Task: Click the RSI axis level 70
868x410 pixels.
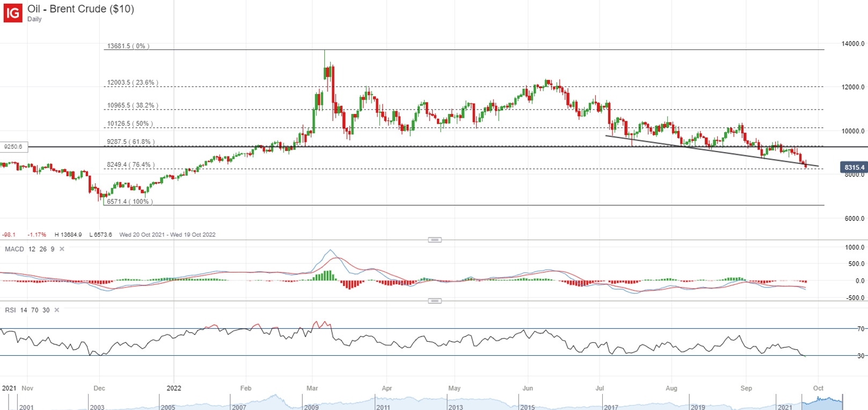Action: coord(860,329)
